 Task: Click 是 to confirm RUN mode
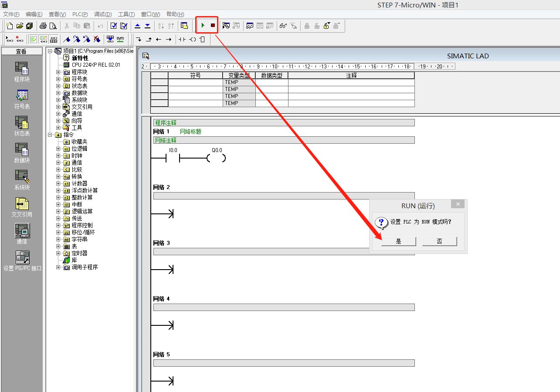point(398,241)
